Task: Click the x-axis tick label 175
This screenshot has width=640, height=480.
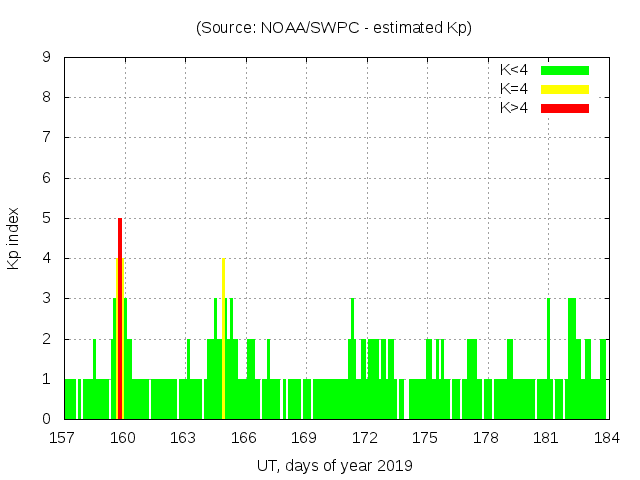Action: (425, 437)
